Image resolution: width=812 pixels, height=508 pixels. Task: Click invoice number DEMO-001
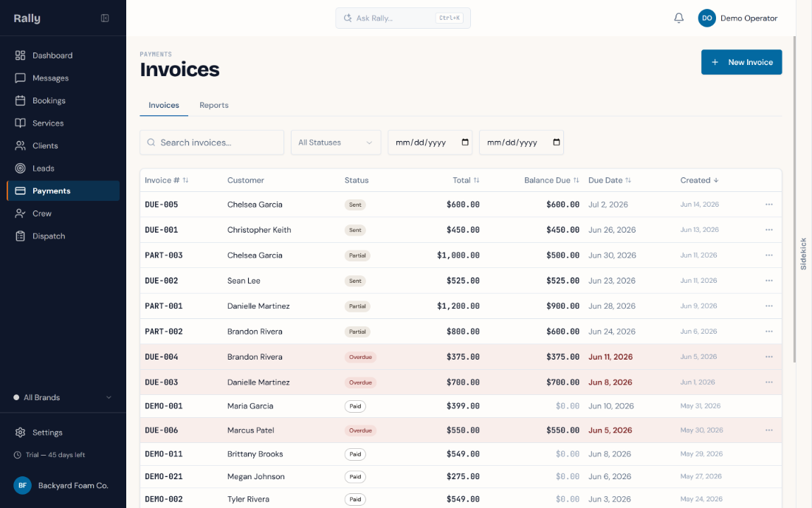coord(164,406)
